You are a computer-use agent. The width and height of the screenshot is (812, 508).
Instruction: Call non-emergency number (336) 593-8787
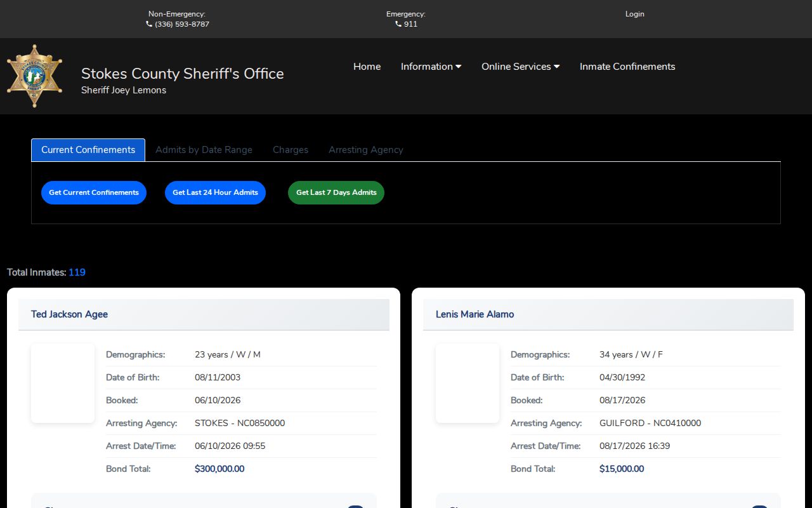tap(182, 24)
